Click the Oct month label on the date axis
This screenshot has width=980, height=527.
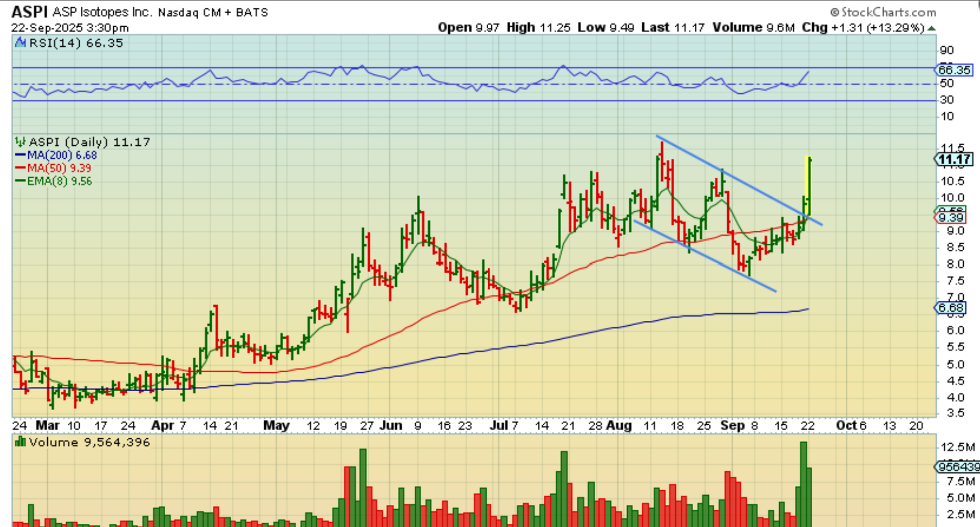[846, 425]
